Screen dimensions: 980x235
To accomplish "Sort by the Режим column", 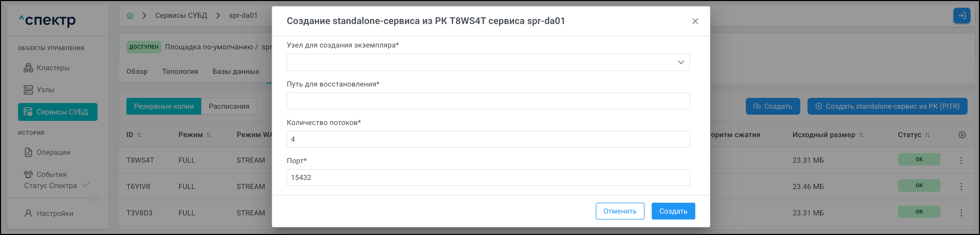I will pyautogui.click(x=209, y=135).
